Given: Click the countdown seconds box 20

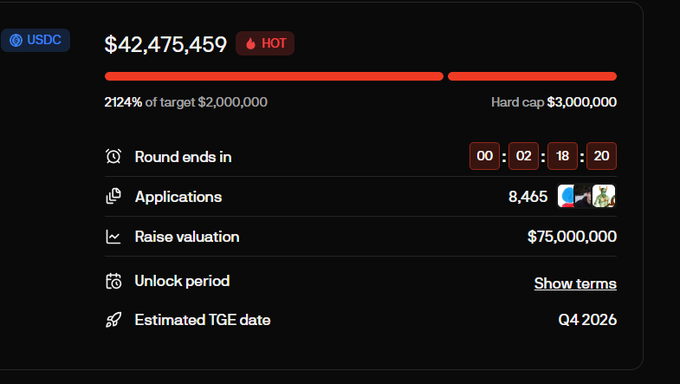Looking at the screenshot, I should tap(602, 156).
